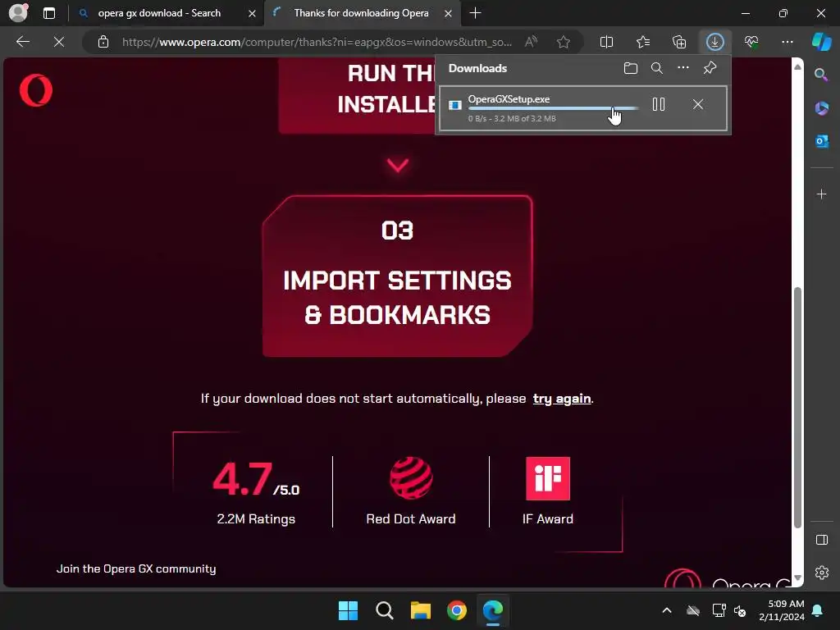Open a new browser tab
The height and width of the screenshot is (630, 840).
475,13
